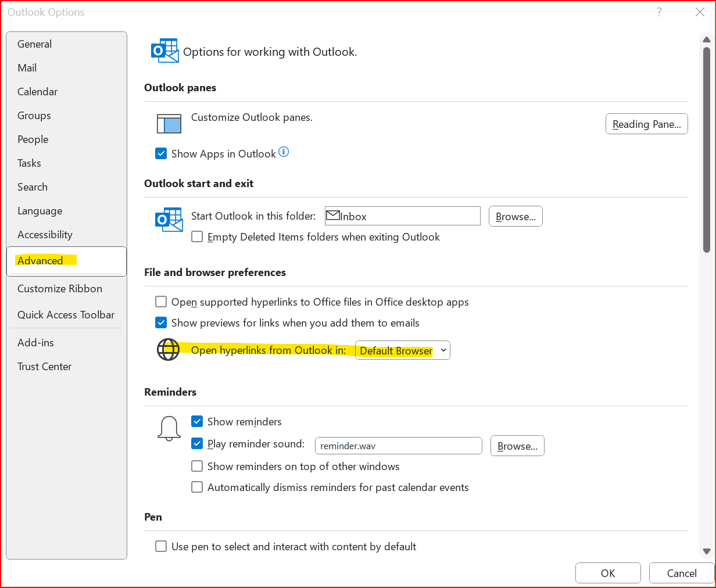Check Open supported hyperlinks in Office desktop apps
Image resolution: width=716 pixels, height=588 pixels.
pos(162,302)
